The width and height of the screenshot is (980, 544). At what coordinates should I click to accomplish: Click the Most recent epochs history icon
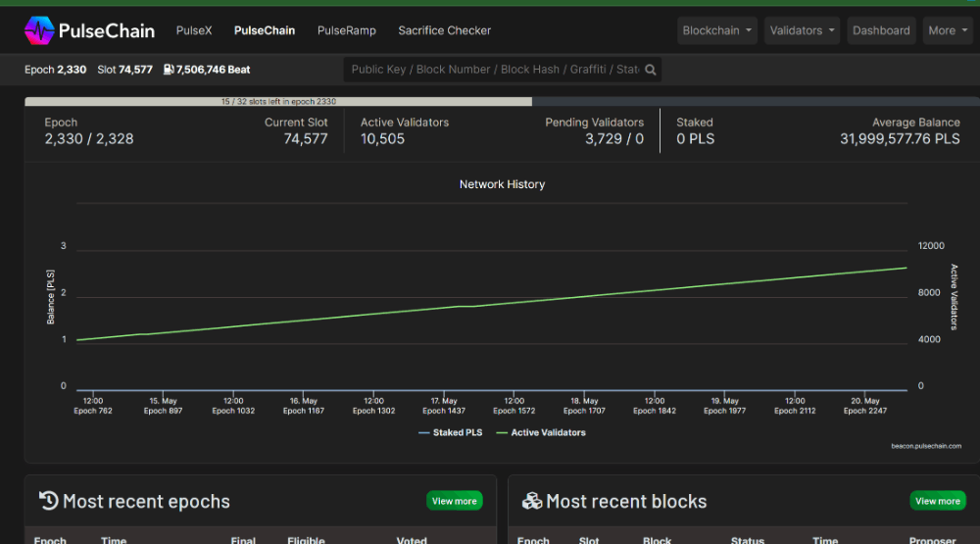coord(49,500)
